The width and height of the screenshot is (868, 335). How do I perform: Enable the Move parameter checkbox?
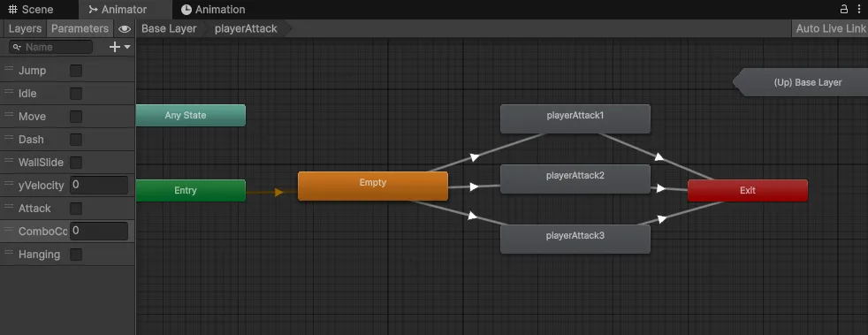pos(76,117)
